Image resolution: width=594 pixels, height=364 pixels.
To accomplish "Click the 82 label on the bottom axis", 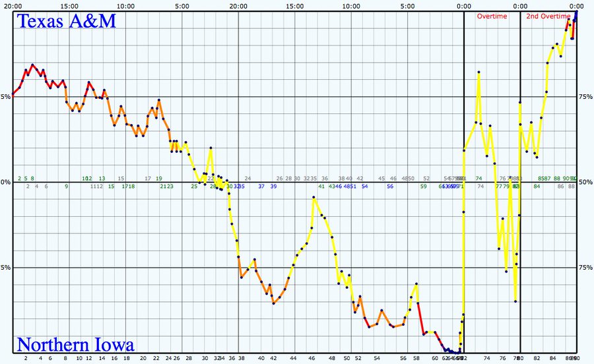I will coord(537,358).
